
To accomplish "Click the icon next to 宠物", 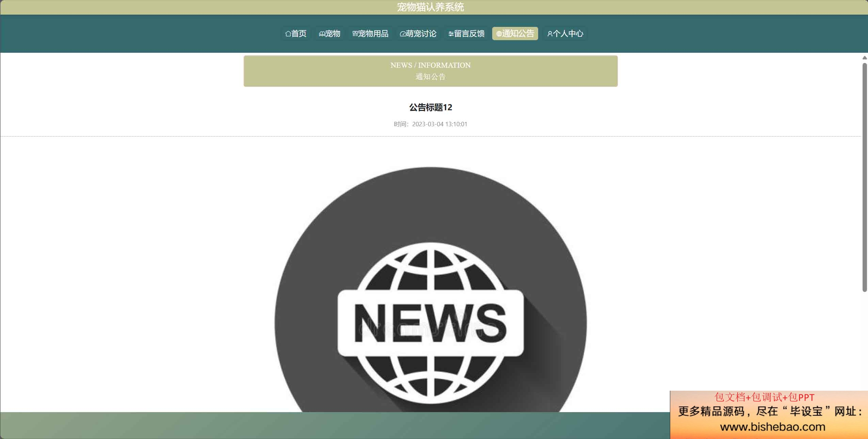I will click(322, 34).
